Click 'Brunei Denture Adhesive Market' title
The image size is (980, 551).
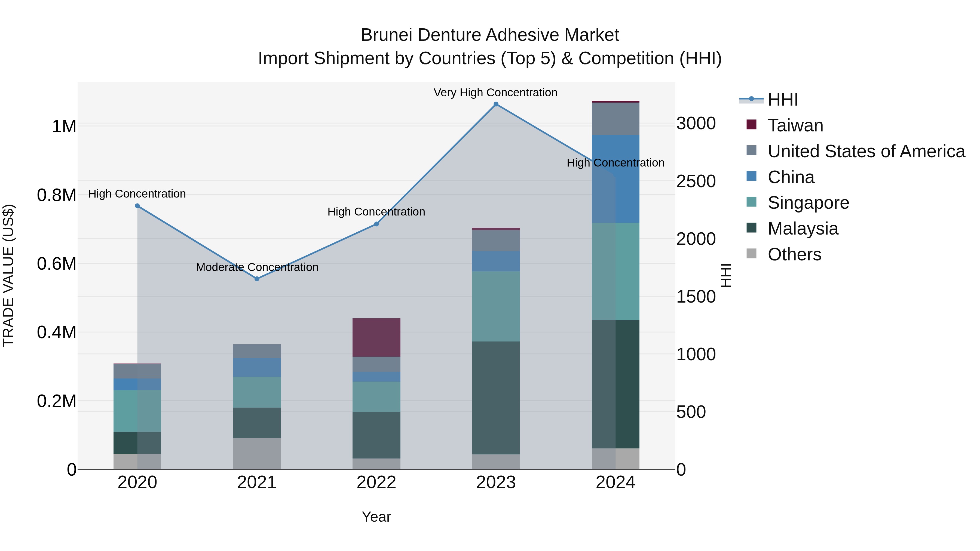point(490,35)
